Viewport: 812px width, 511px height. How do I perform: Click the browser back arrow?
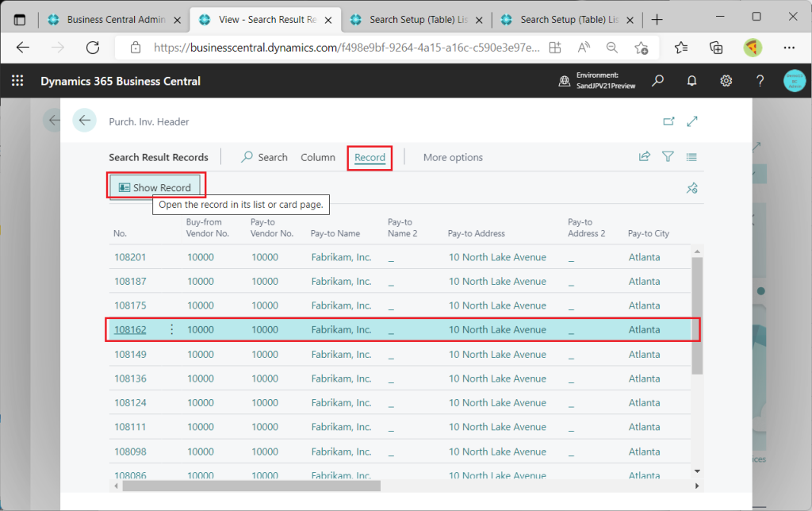pos(23,48)
